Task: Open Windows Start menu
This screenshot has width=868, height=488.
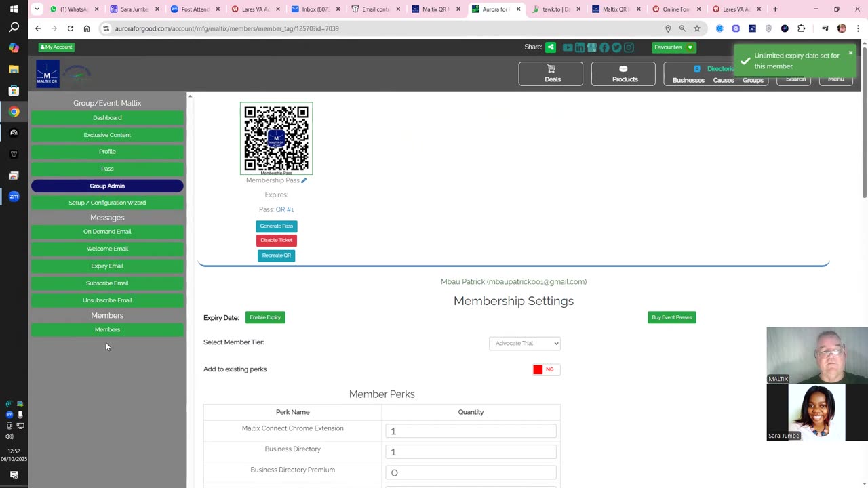Action: 14,9
